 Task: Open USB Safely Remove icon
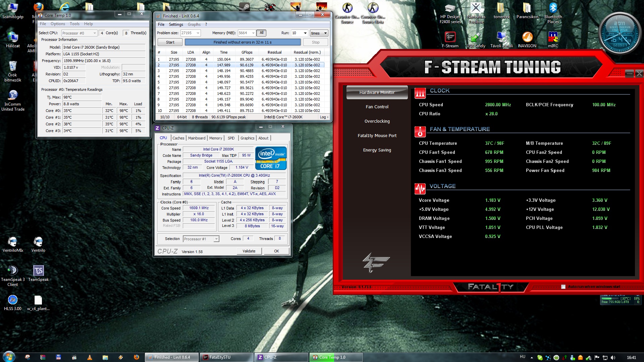pos(476,38)
